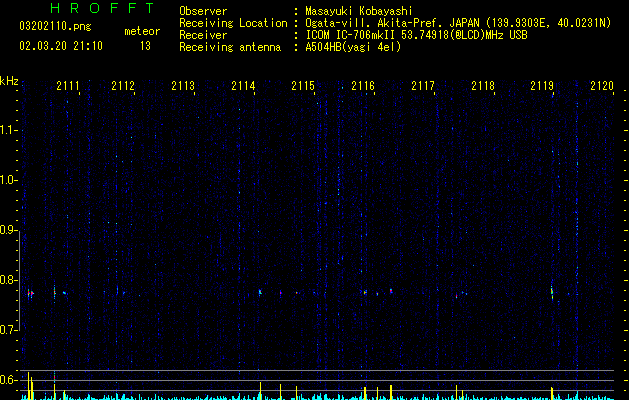Click the 0.8 kHz axis tick label
The width and height of the screenshot is (629, 400).
(x=9, y=280)
